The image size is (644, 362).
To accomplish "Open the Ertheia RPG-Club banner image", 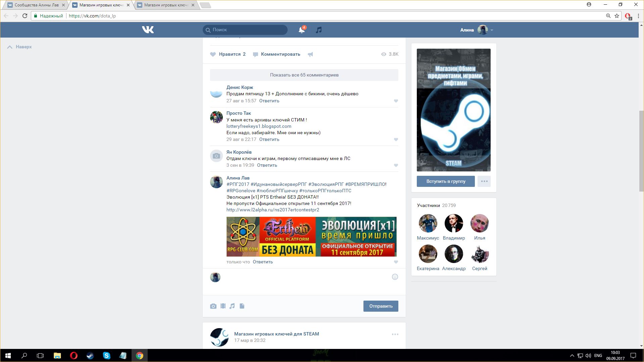I will pos(311,237).
